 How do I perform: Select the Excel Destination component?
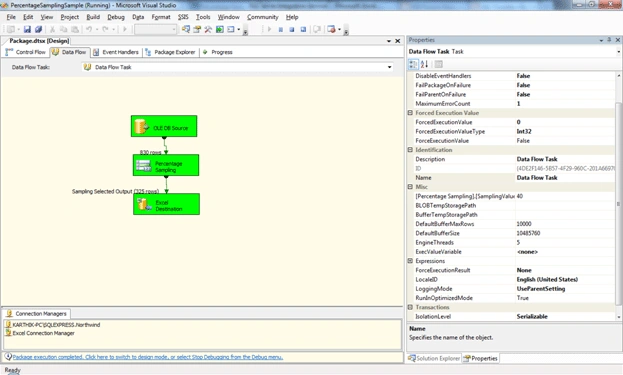[166, 204]
